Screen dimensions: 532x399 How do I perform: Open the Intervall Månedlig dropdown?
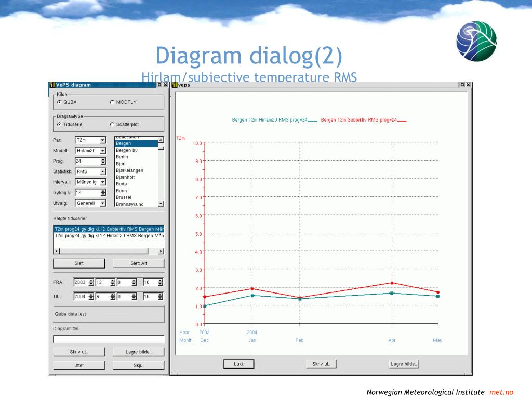(x=102, y=182)
